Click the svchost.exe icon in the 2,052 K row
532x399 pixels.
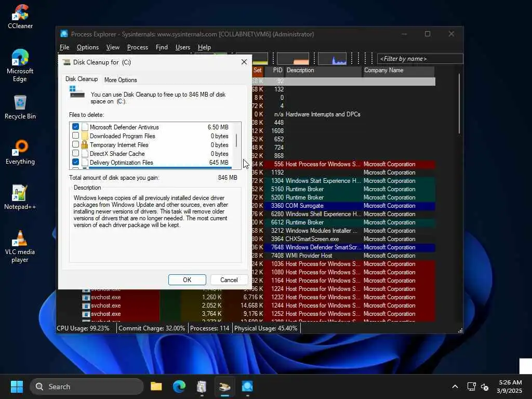tap(86, 305)
